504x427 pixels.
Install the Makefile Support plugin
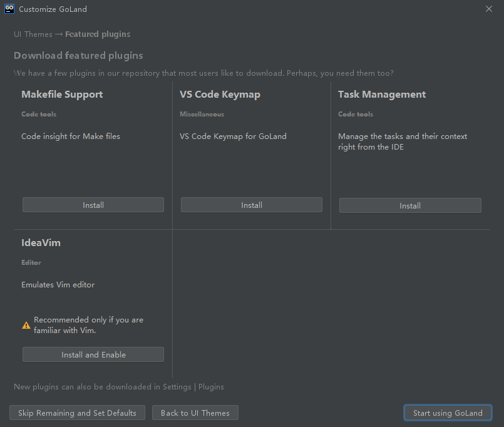pyautogui.click(x=93, y=205)
